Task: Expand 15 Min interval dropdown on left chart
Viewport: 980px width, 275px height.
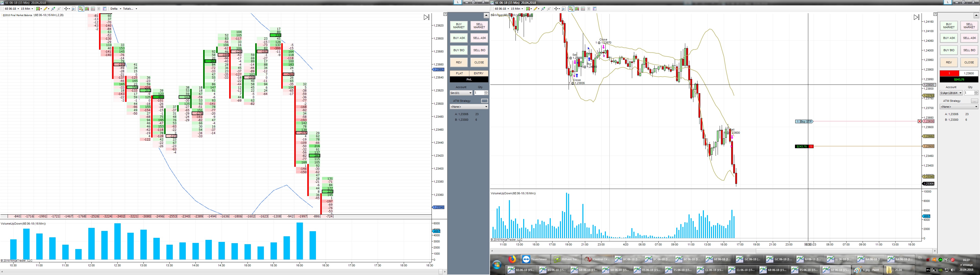Action: (x=27, y=8)
